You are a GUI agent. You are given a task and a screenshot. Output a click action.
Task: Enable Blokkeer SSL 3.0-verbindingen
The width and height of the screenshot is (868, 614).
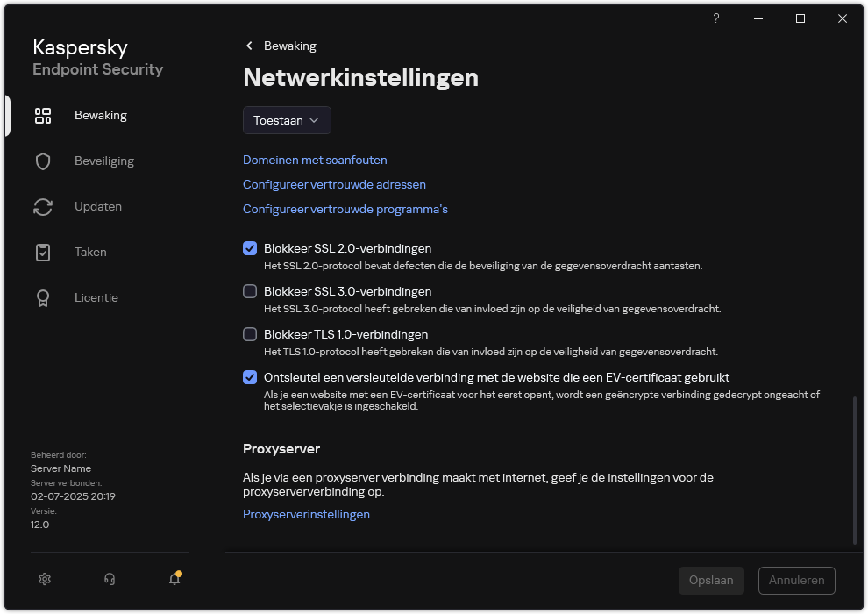coord(250,291)
